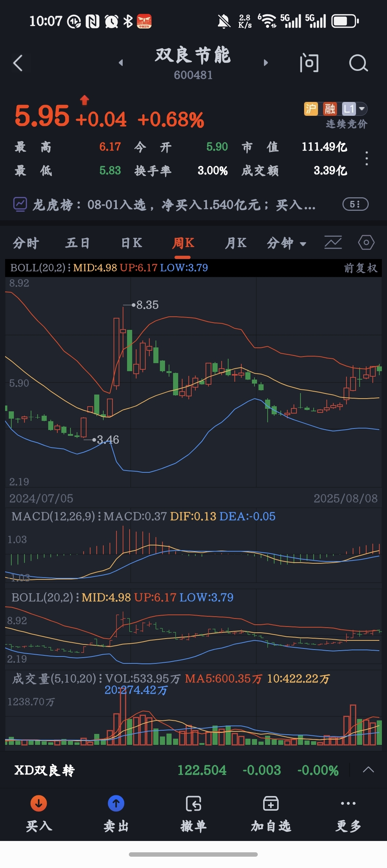Tap the 融 margin trading badge
Viewport: 387px width, 868px height.
[330, 109]
